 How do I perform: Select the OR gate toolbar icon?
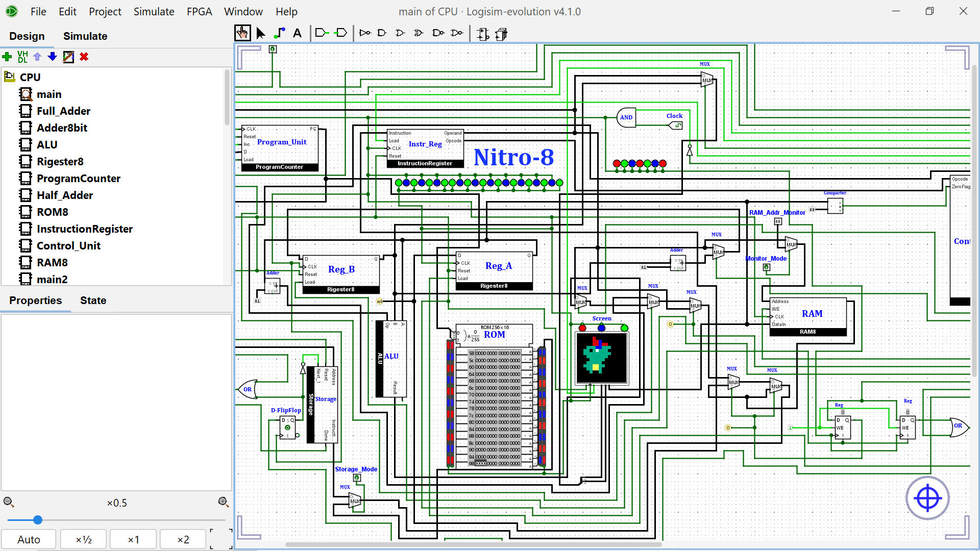pyautogui.click(x=400, y=34)
